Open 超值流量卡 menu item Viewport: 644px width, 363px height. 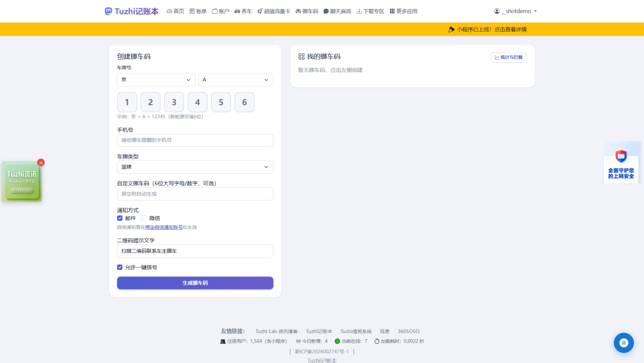pos(274,11)
